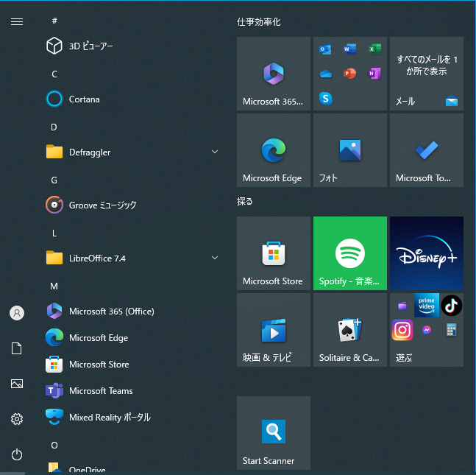Open the Outlook icon in Office tile group
The width and height of the screenshot is (476, 475).
tap(325, 49)
